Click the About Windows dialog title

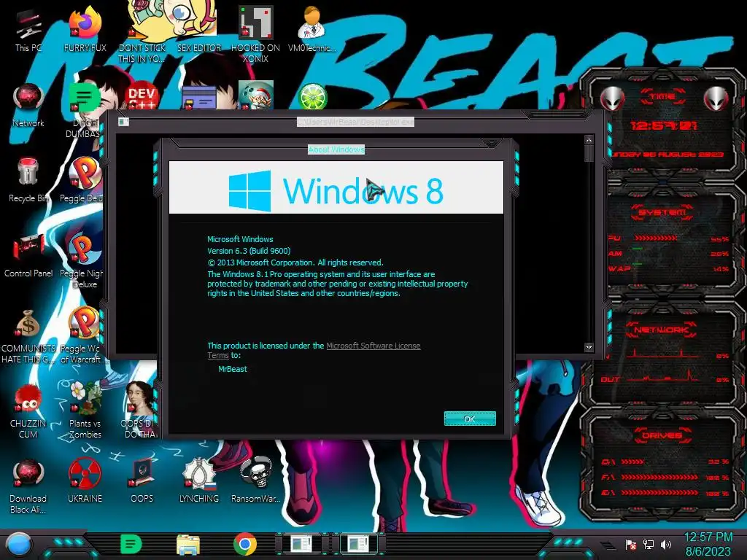(336, 149)
